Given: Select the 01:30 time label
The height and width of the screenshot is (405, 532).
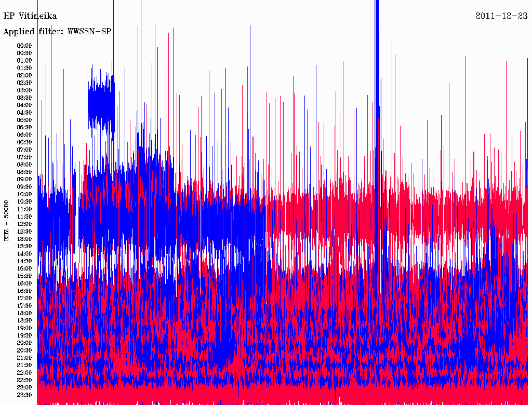Looking at the screenshot, I should pos(24,68).
